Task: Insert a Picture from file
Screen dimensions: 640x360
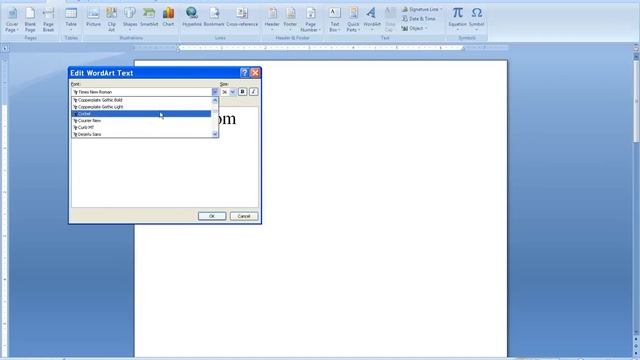Action: point(93,18)
